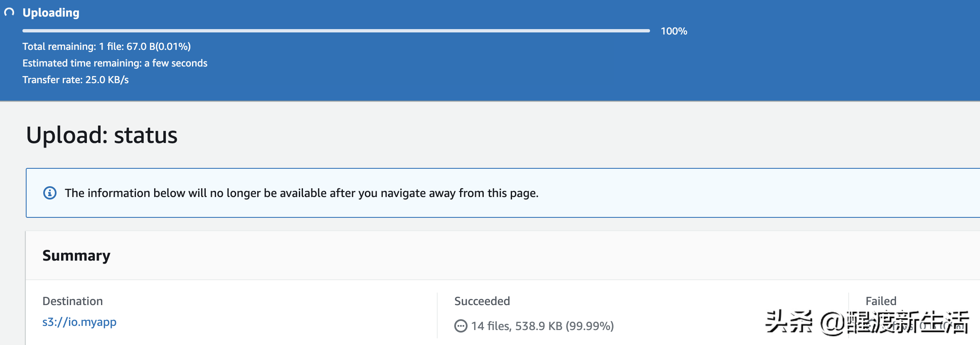This screenshot has width=980, height=345.
Task: Click the Uploading banner title
Action: tap(51, 13)
